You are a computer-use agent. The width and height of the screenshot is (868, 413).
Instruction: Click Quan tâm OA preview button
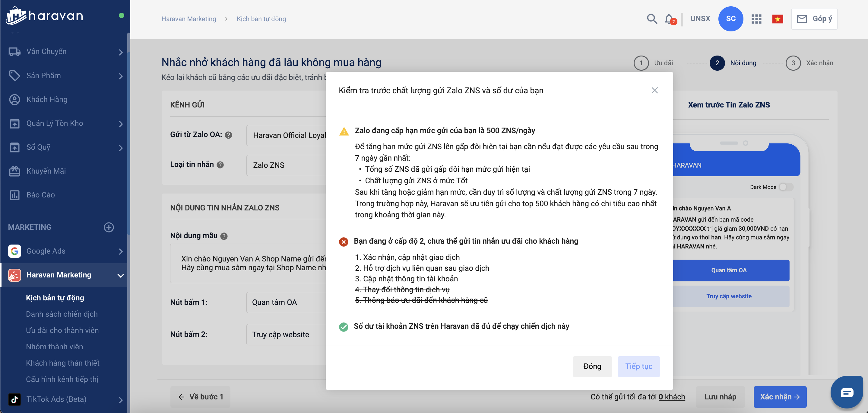[730, 270]
